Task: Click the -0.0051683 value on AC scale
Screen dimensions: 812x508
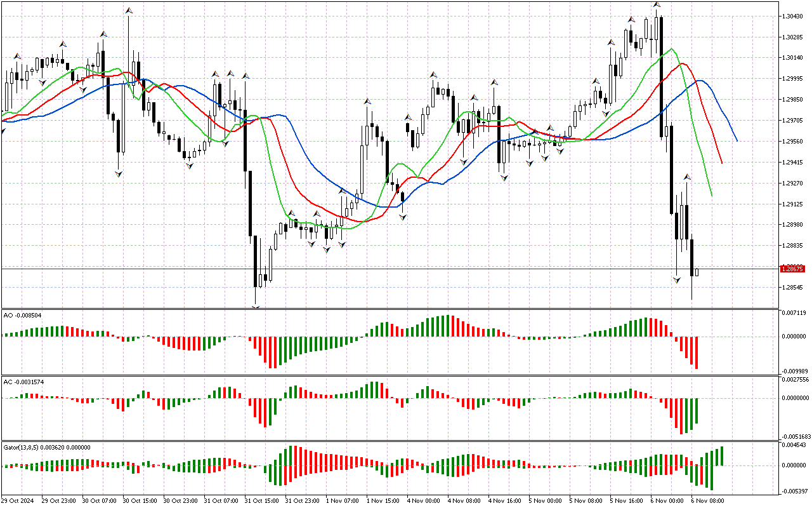Action: pyautogui.click(x=795, y=437)
